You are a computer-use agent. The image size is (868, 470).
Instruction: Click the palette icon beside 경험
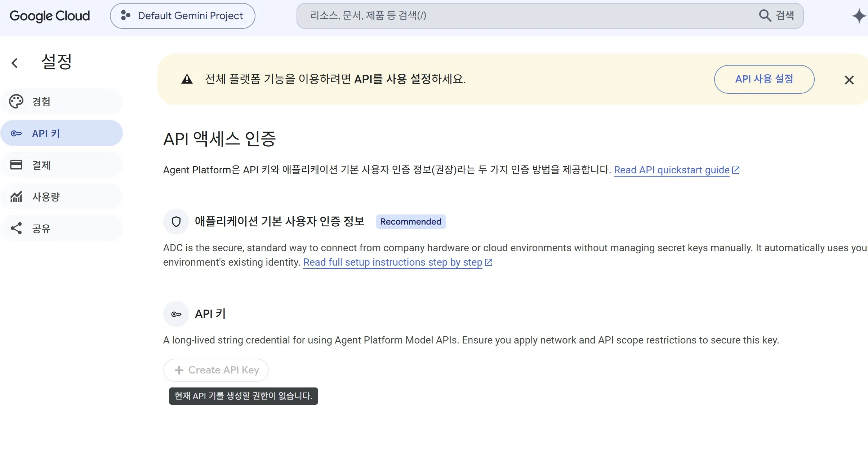[x=16, y=102]
